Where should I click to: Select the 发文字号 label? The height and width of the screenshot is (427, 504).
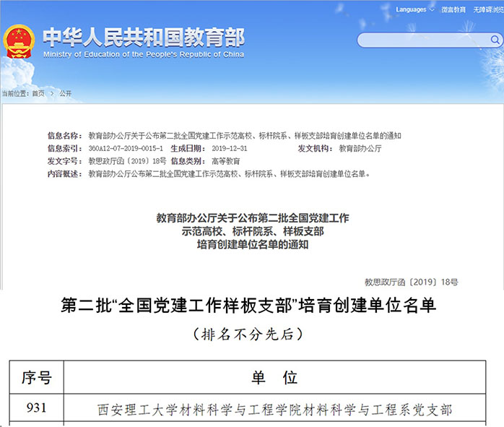64,161
